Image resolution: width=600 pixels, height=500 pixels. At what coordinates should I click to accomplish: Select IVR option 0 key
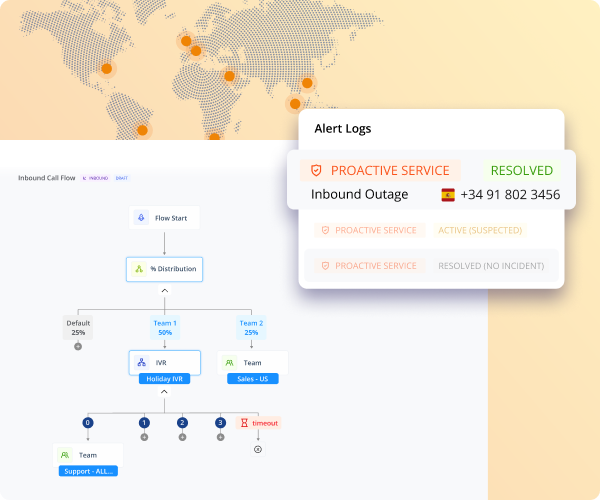(x=87, y=422)
